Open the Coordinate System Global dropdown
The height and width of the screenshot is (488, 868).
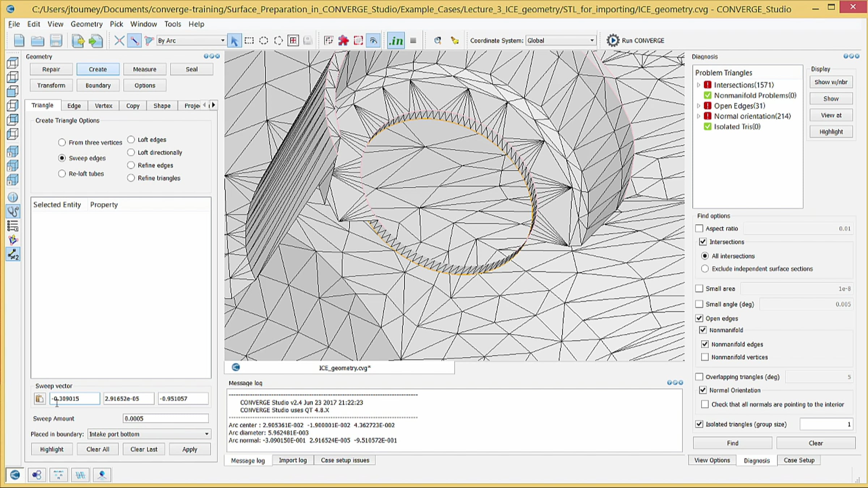(560, 40)
